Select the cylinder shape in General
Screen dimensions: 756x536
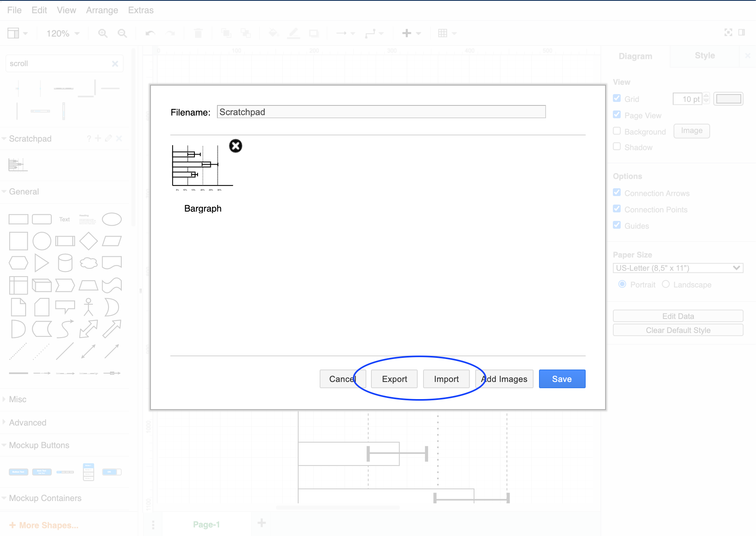[x=65, y=263]
